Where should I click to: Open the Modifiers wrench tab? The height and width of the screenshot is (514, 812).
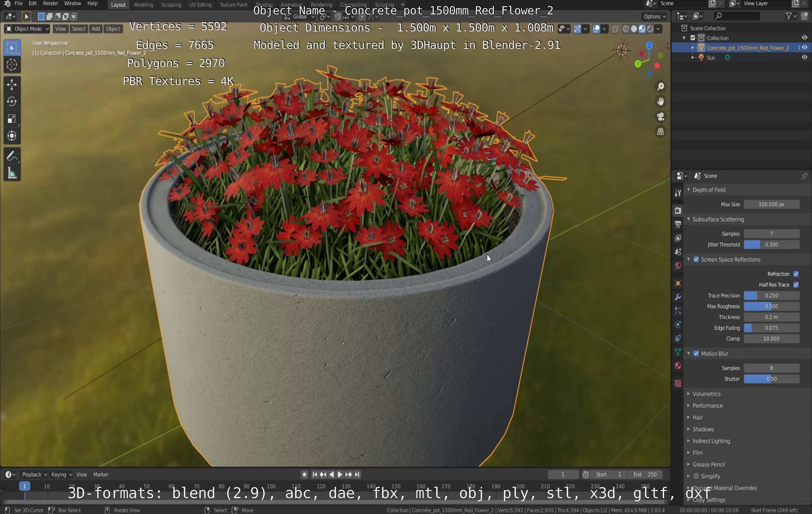(678, 297)
